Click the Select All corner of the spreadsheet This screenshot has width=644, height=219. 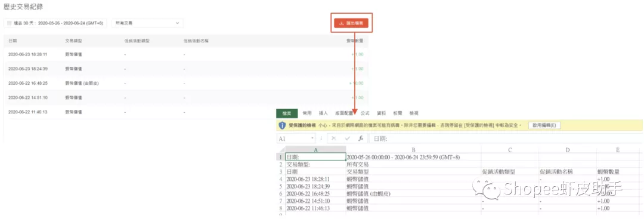click(x=280, y=150)
